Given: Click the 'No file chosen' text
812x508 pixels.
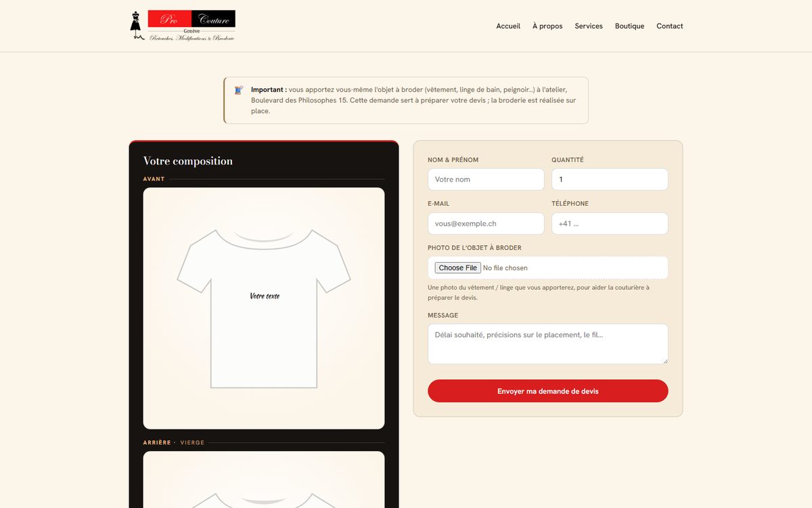Looking at the screenshot, I should [x=505, y=268].
